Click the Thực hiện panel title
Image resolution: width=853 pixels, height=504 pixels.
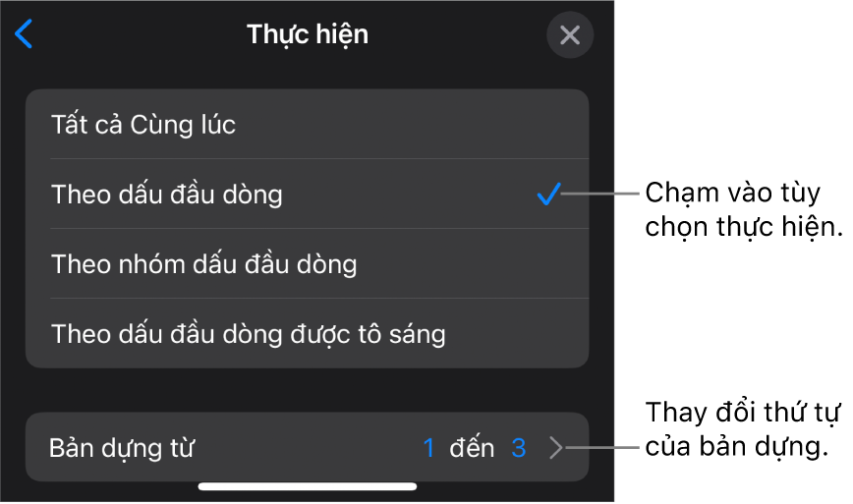pos(308,34)
